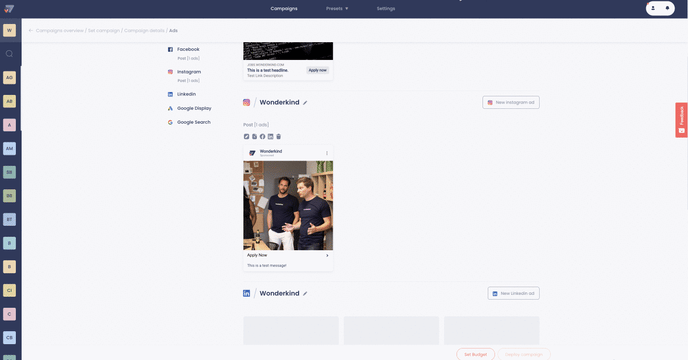This screenshot has width=688, height=360.
Task: Edit the LinkedIn Wonderkind name pencil
Action: [305, 294]
